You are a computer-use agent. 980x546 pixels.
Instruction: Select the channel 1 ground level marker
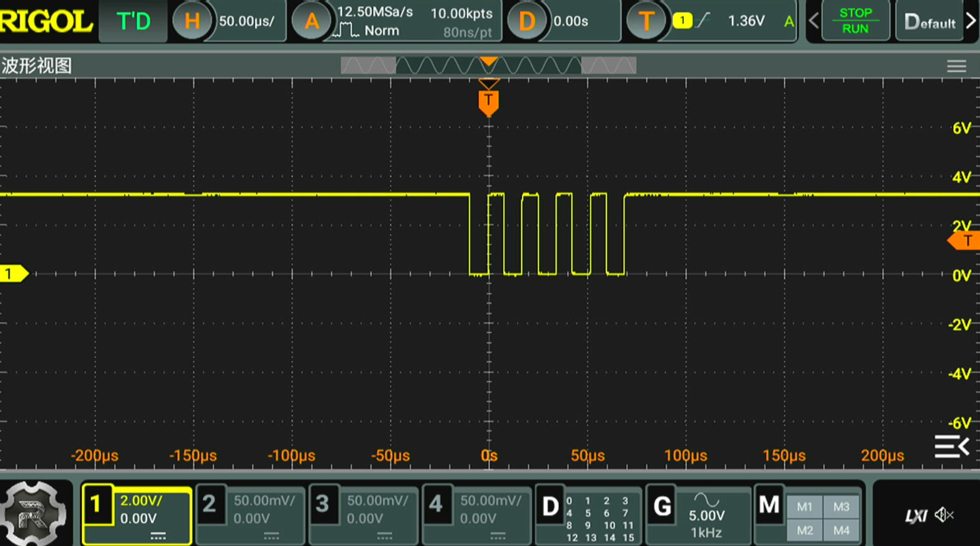pyautogui.click(x=14, y=274)
